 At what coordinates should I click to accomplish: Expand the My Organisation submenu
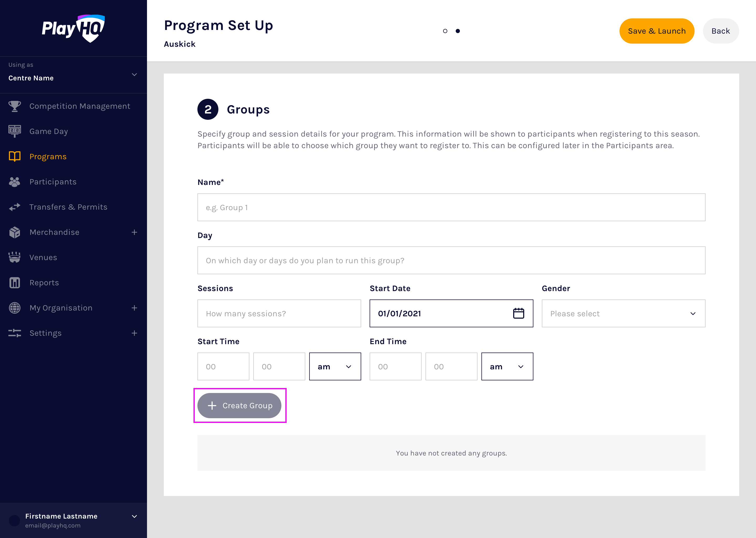point(134,308)
